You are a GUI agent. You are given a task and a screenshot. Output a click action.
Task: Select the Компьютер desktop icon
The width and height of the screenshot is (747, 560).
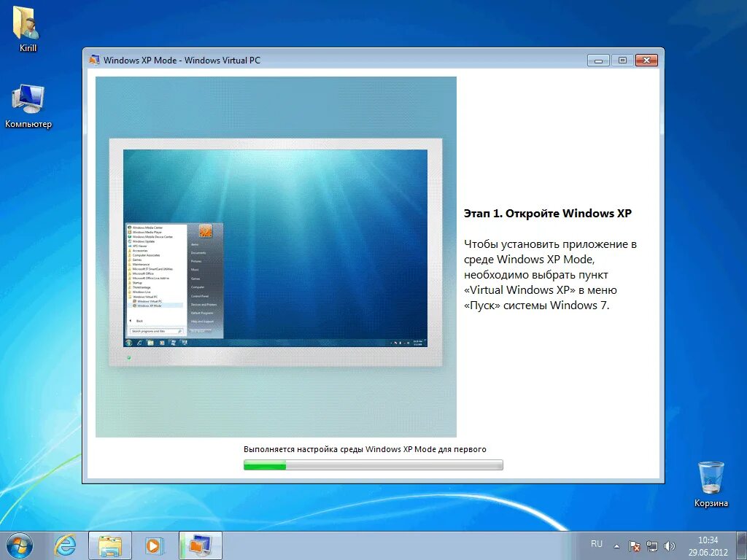(28, 106)
